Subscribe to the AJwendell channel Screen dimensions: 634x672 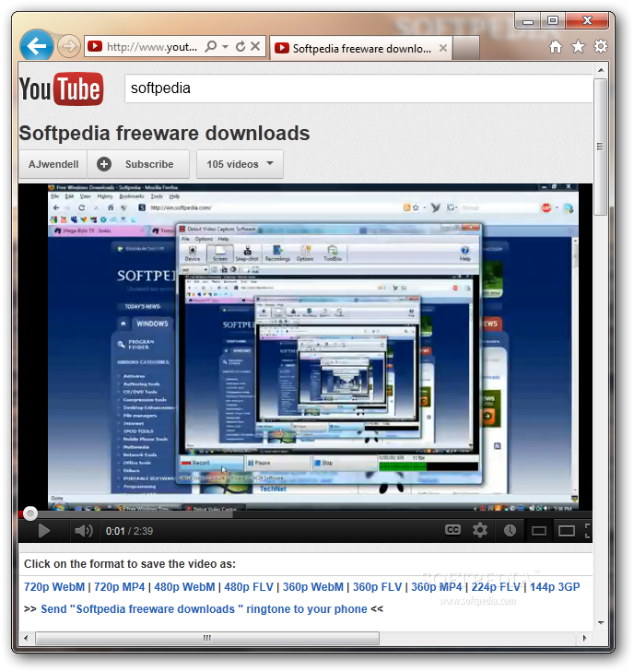coord(138,164)
